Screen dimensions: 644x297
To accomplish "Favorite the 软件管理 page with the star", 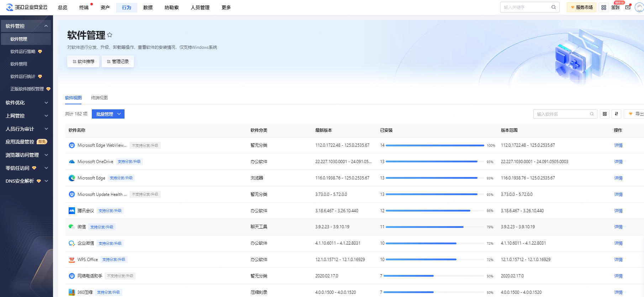I will [x=110, y=35].
